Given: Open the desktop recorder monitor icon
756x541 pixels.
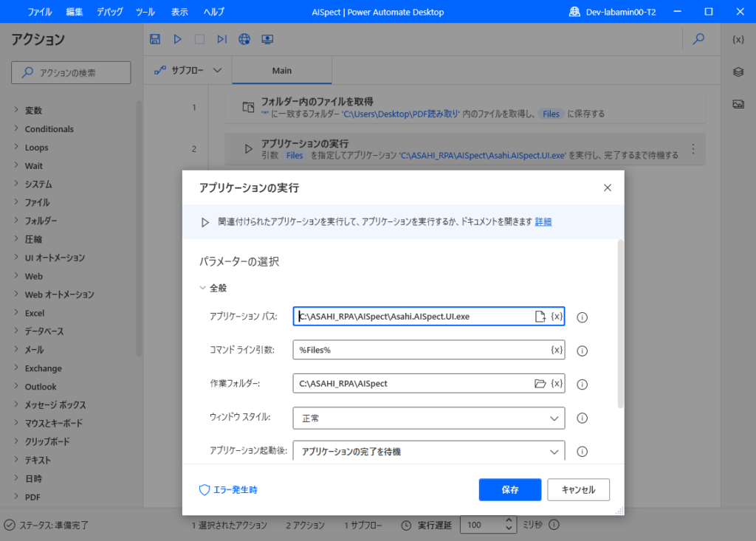Looking at the screenshot, I should point(267,39).
